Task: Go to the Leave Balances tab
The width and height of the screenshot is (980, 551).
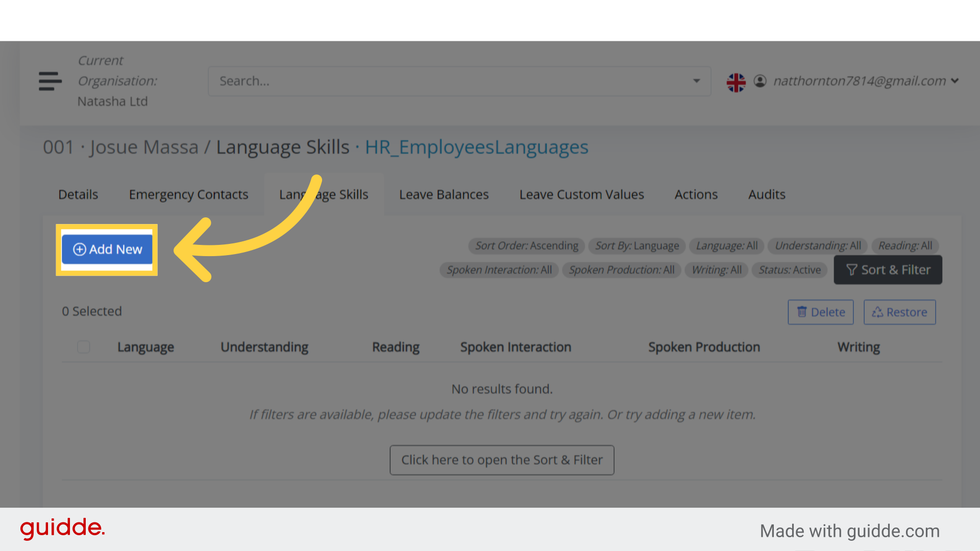Action: click(x=444, y=194)
